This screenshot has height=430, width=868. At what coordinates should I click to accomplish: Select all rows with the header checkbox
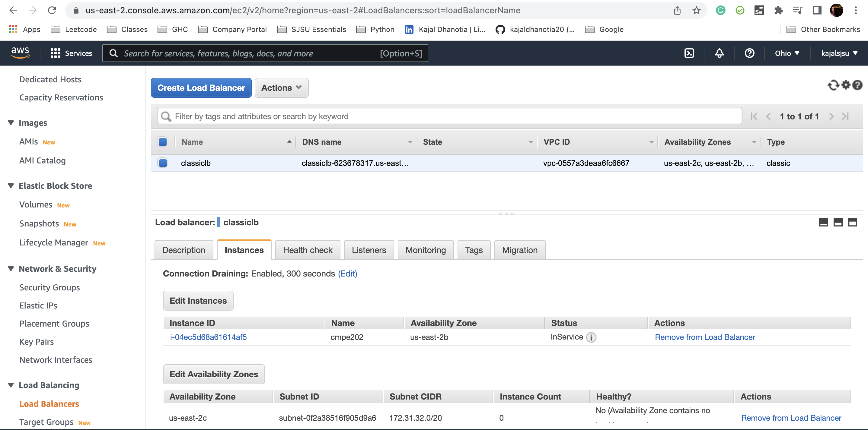click(162, 142)
